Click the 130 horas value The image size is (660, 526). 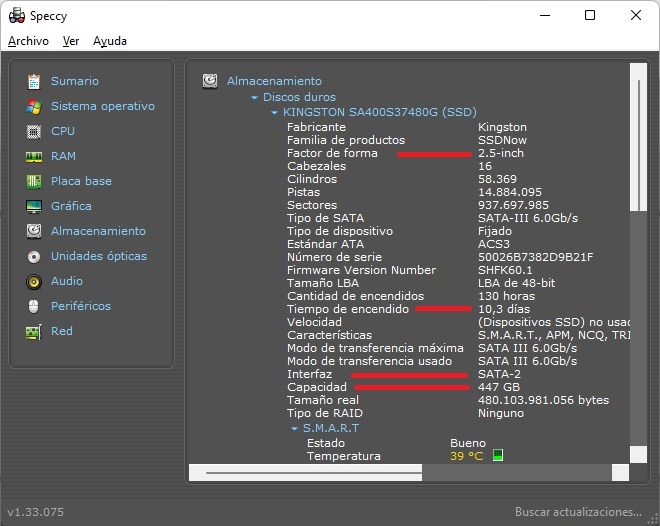(x=506, y=296)
